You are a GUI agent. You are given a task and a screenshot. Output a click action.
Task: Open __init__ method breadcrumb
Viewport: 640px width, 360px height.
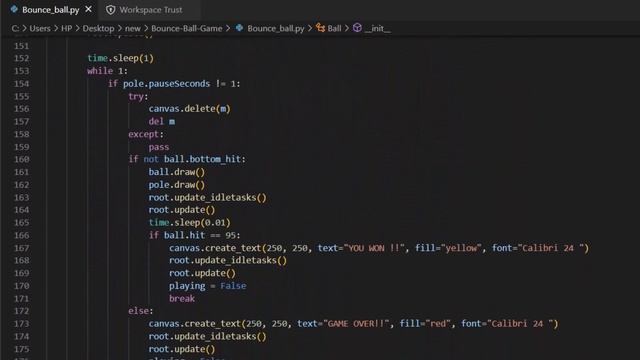(378, 28)
